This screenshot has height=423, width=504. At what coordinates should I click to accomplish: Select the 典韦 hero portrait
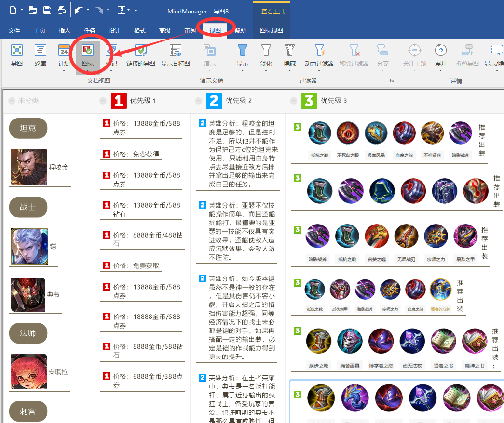[28, 294]
